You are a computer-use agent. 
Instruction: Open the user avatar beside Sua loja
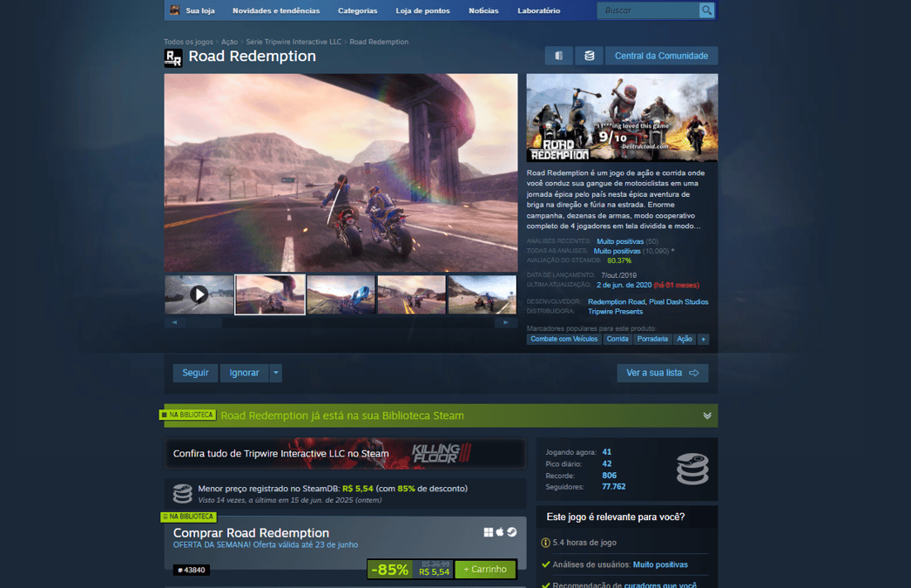(175, 10)
